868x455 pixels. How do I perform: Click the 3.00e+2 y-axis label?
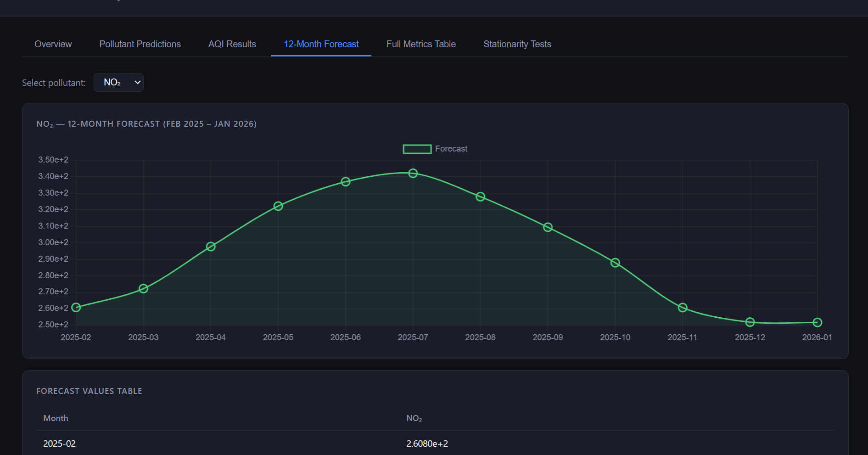[53, 242]
